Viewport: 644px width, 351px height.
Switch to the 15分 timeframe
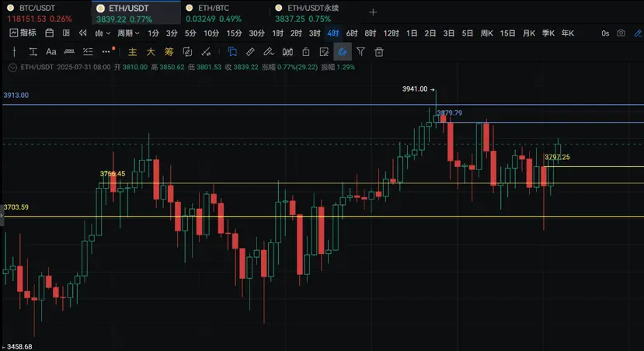click(x=234, y=33)
